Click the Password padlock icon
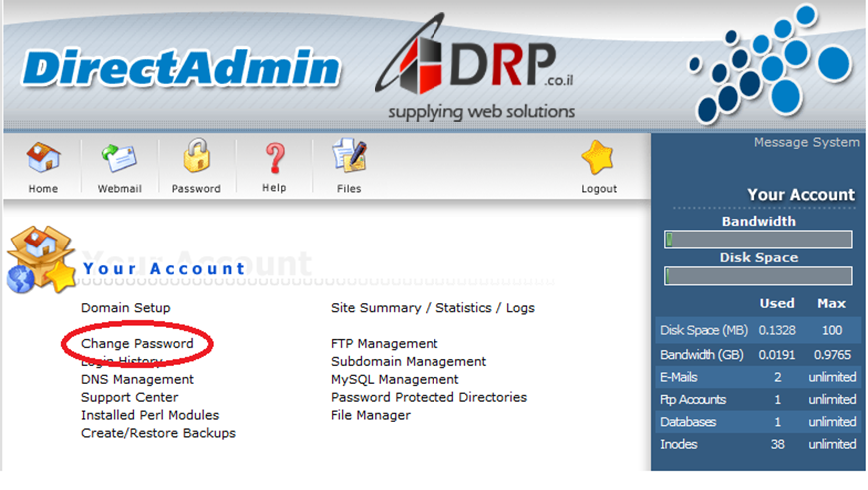The height and width of the screenshot is (490, 868). click(x=196, y=158)
